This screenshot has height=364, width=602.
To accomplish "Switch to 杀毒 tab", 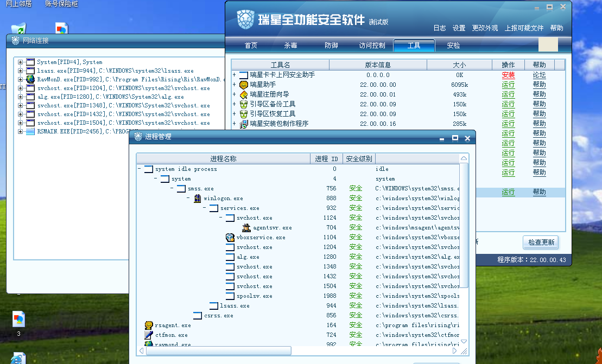I will tap(290, 45).
